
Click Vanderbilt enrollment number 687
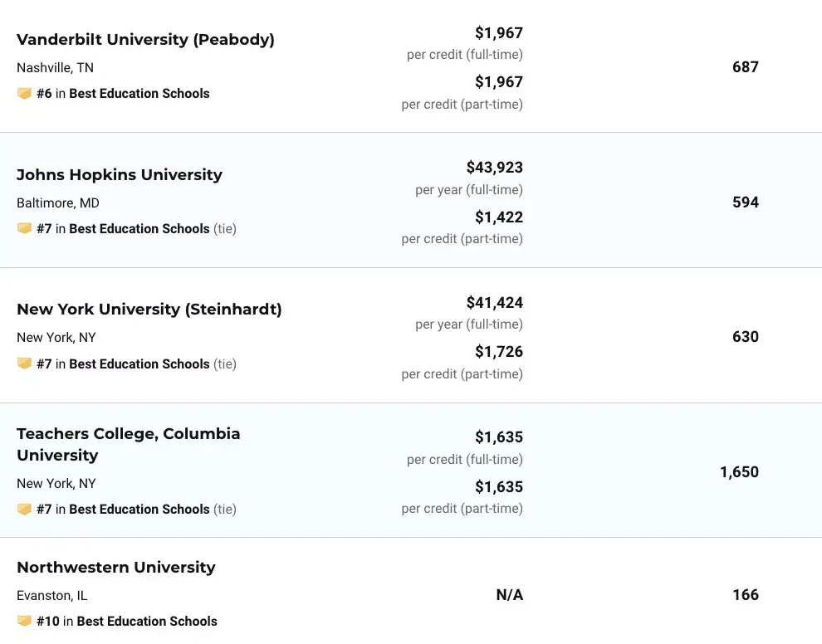click(x=746, y=67)
